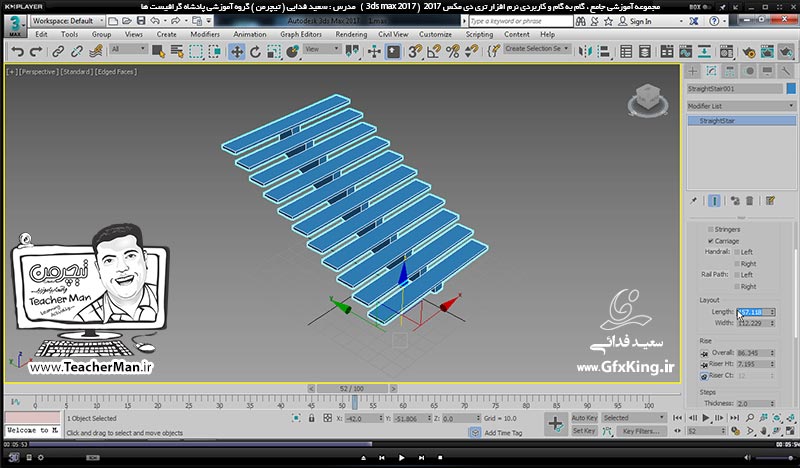Click the video player volume slider

775,458
